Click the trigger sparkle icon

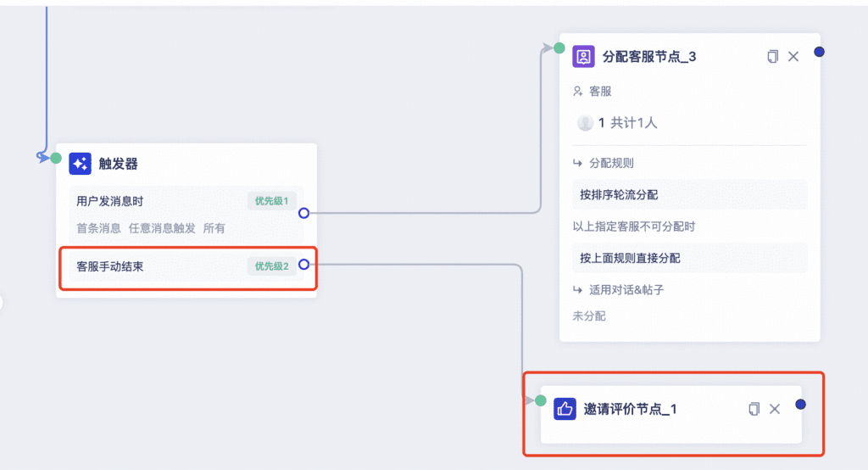coord(80,164)
